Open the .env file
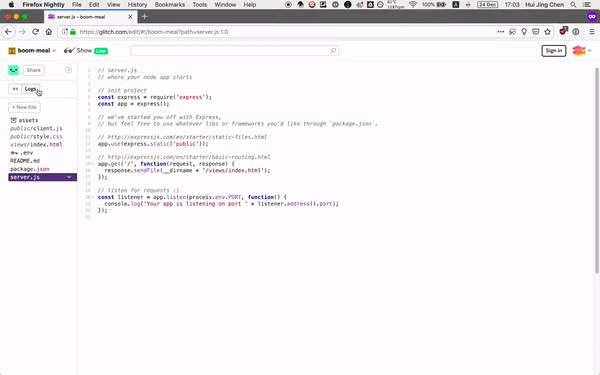 coord(22,153)
